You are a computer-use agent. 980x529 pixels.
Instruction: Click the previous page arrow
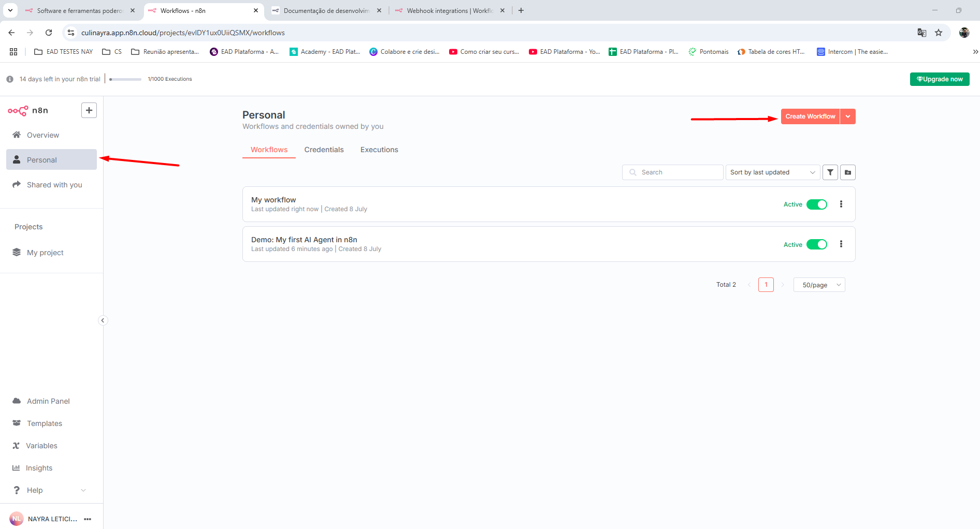pyautogui.click(x=749, y=285)
